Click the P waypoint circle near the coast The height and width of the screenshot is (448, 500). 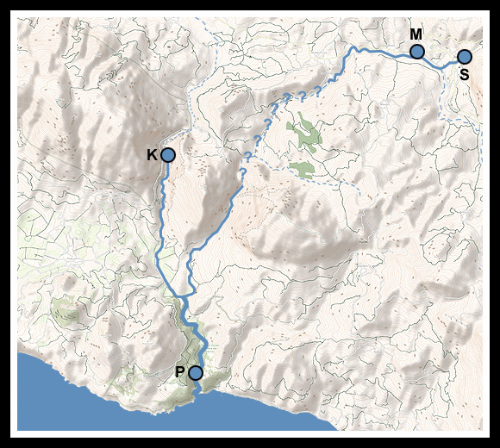click(x=196, y=373)
